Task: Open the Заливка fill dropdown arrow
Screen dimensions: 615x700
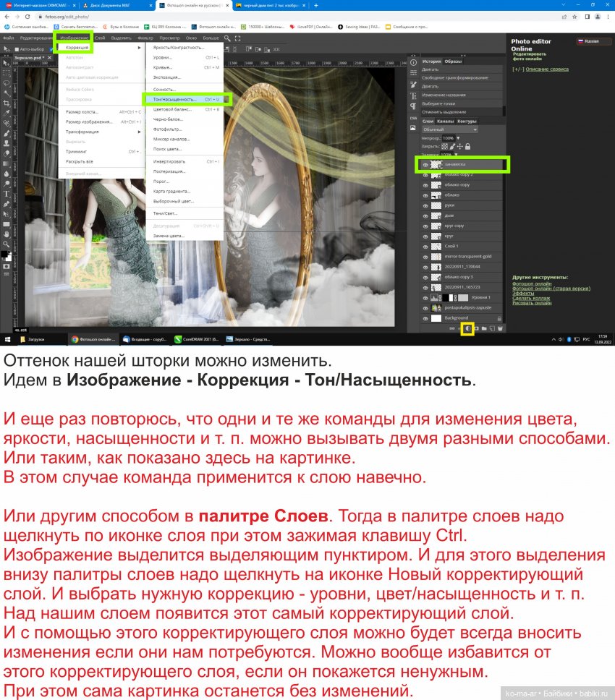Action: tap(456, 154)
